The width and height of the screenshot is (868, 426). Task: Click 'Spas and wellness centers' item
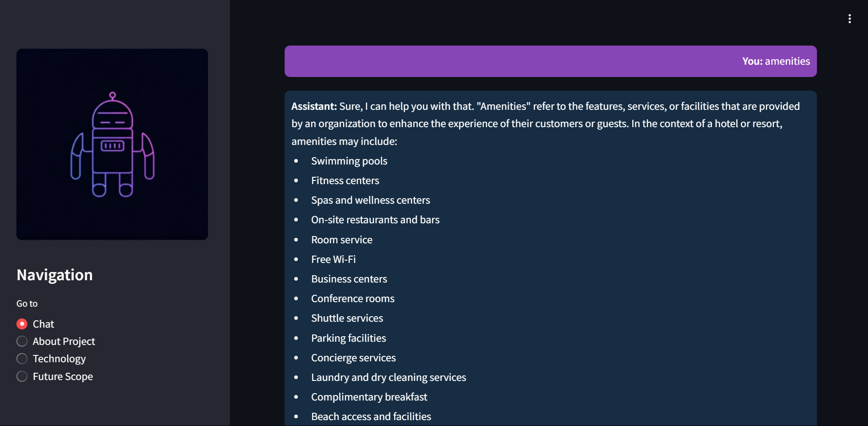(370, 200)
